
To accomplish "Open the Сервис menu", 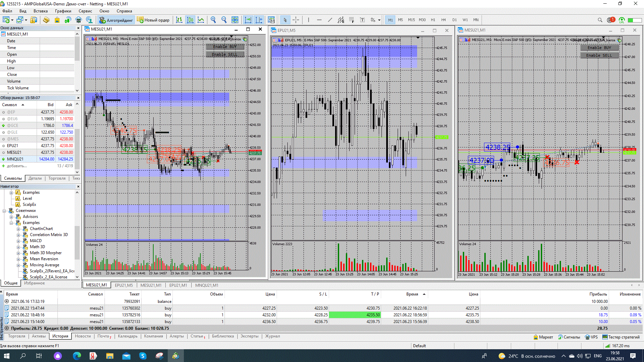I will (x=85, y=11).
